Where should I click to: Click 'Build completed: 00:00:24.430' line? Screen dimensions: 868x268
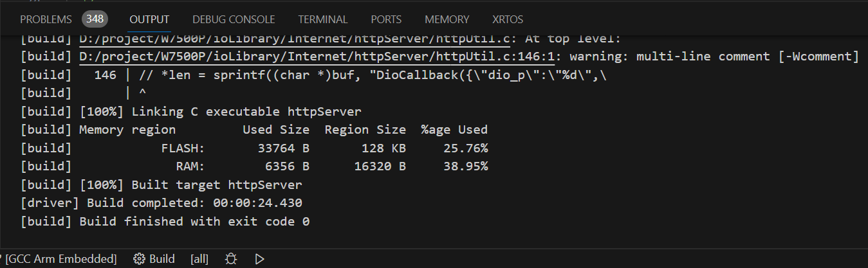tap(194, 203)
